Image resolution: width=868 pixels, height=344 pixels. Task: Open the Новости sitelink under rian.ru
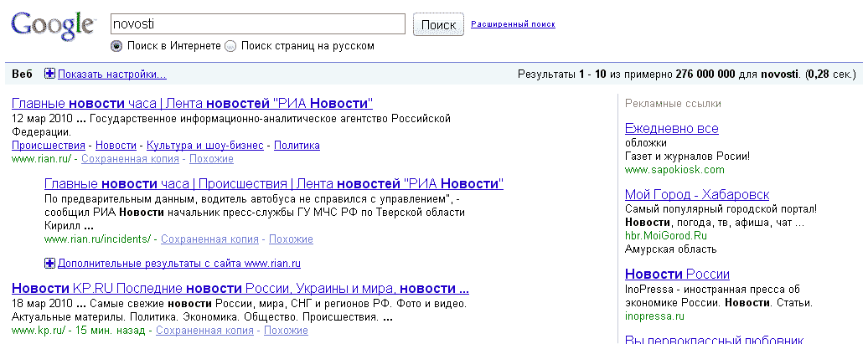click(x=116, y=146)
